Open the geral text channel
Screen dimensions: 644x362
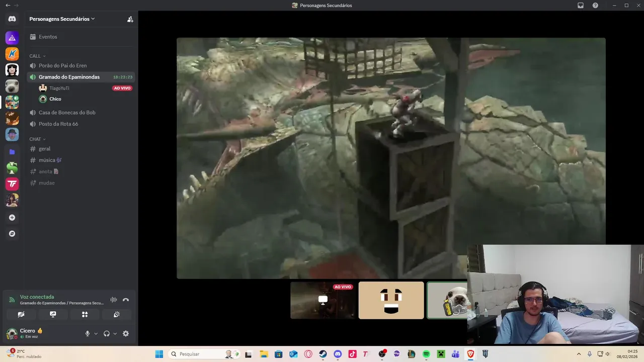pos(81,149)
